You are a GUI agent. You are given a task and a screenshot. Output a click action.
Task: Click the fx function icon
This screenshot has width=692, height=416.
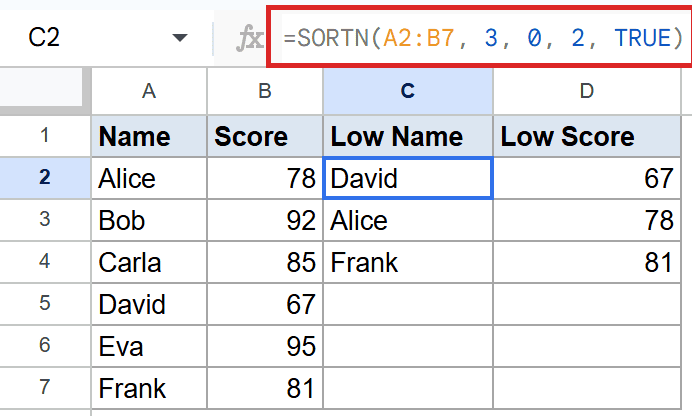point(250,38)
